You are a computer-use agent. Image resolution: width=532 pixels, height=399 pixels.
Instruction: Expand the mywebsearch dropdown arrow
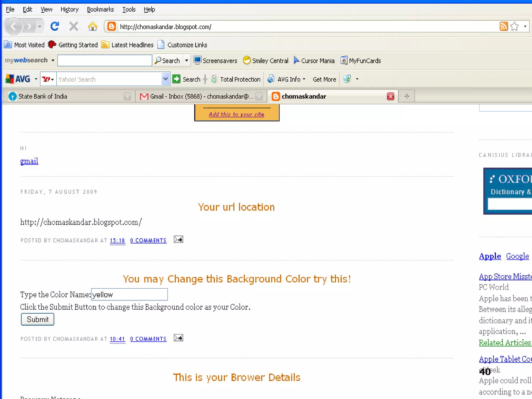(53, 61)
